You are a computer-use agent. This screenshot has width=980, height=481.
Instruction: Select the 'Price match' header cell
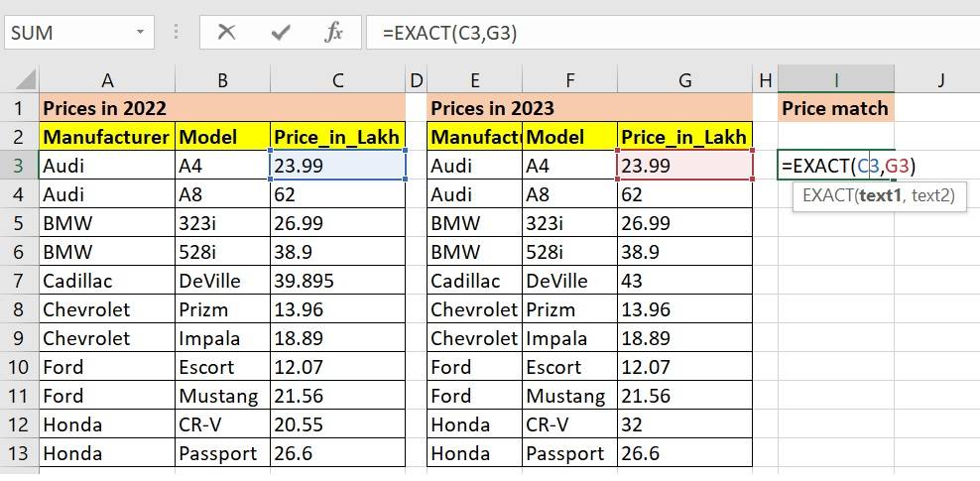(x=836, y=108)
